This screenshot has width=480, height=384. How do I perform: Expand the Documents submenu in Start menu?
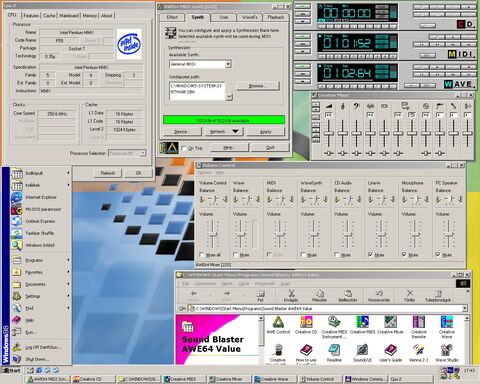pyautogui.click(x=40, y=284)
